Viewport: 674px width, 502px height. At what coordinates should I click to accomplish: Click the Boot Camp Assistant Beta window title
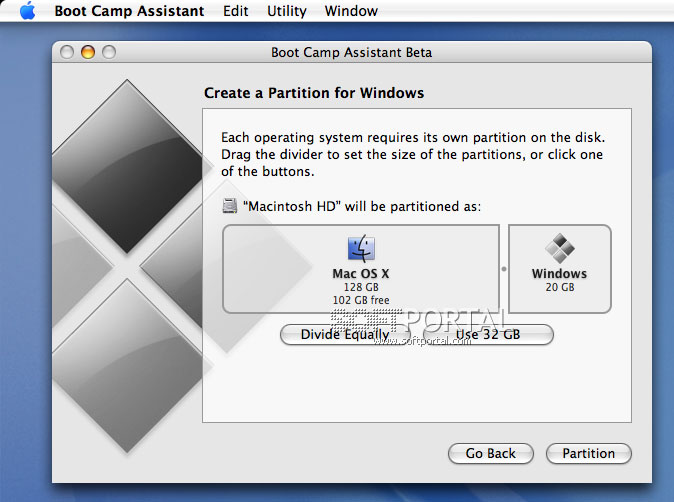[351, 52]
